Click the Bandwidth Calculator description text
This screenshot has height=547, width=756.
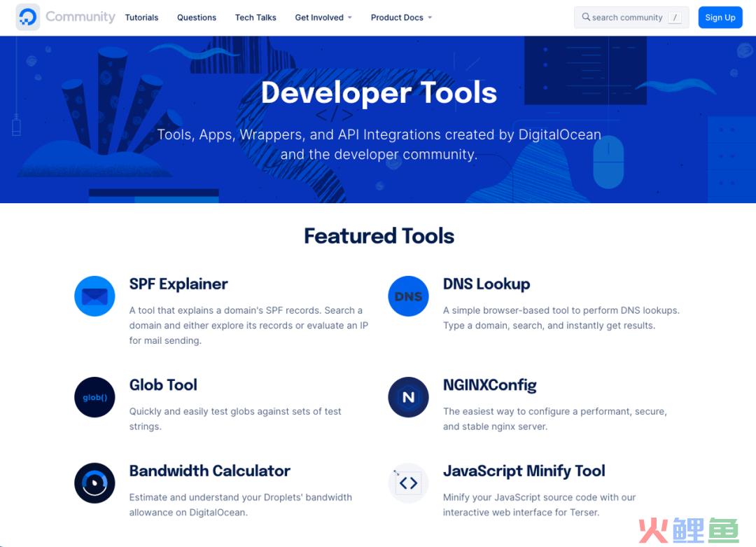(x=241, y=504)
